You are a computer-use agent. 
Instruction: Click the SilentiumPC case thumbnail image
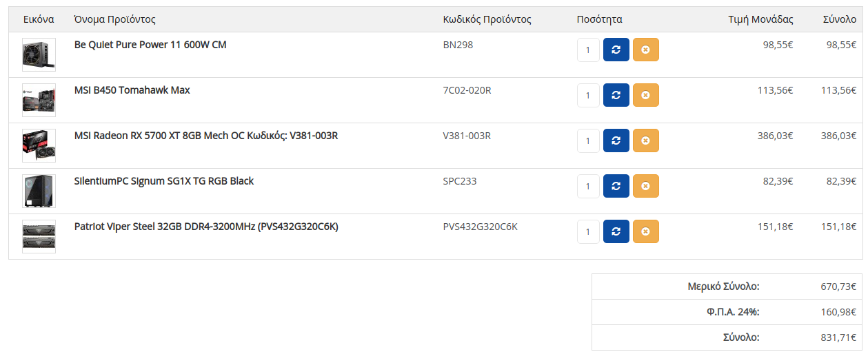pos(39,191)
